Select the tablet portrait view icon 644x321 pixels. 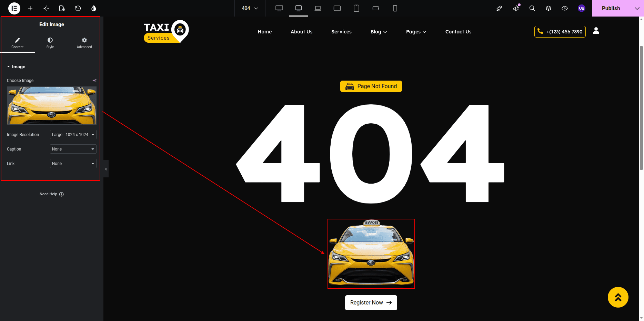(356, 8)
